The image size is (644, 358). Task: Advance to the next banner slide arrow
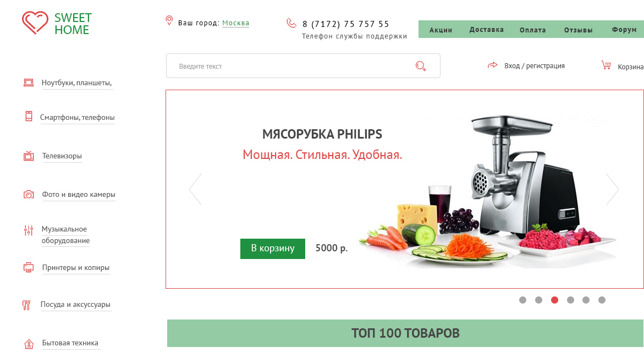pos(612,189)
